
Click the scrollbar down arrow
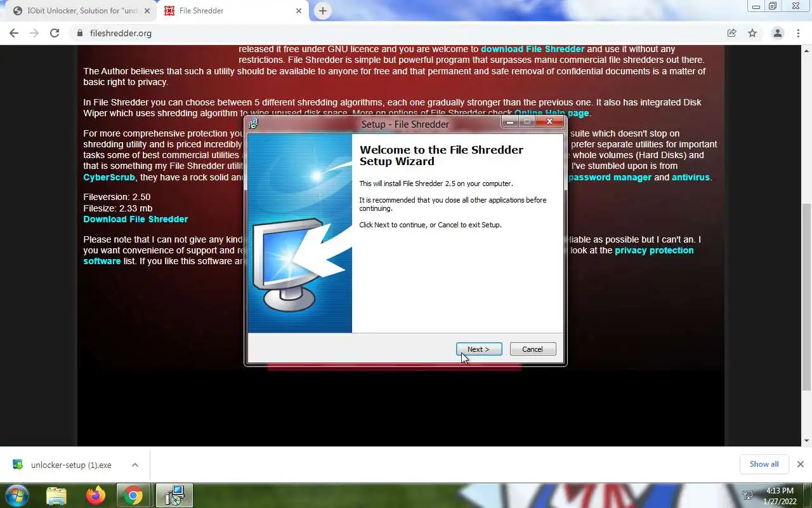pyautogui.click(x=807, y=441)
